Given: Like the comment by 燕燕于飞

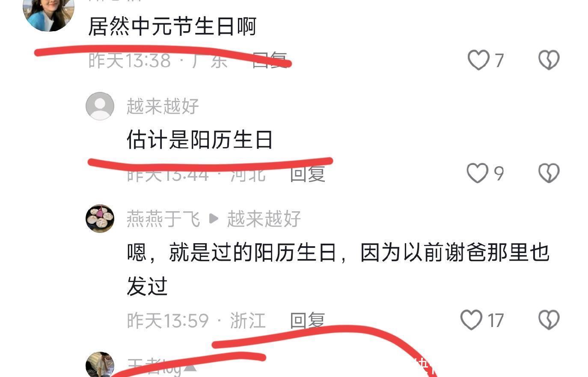Looking at the screenshot, I should coord(471,320).
